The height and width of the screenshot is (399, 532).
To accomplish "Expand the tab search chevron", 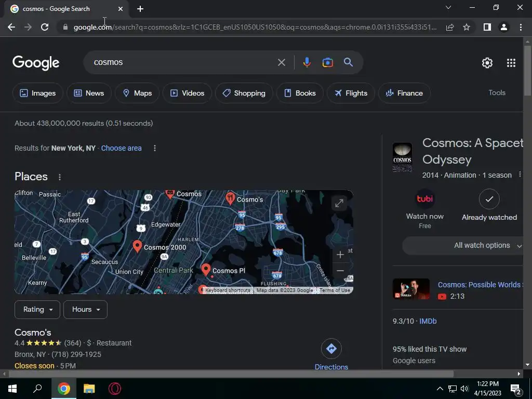I will 448,7.
